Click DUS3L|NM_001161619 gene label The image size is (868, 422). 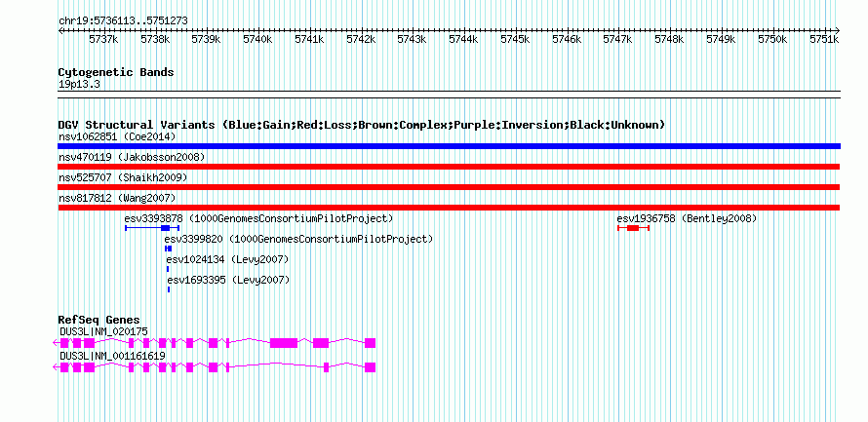112,356
